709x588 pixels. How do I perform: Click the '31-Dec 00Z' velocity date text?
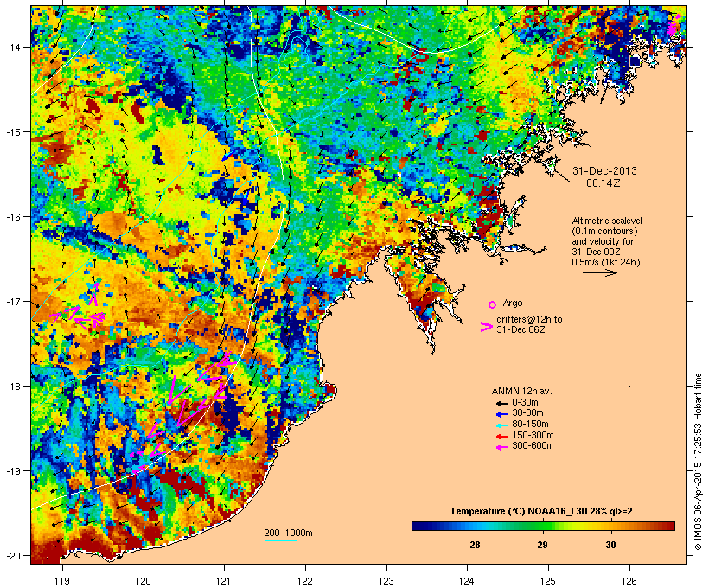[596, 252]
